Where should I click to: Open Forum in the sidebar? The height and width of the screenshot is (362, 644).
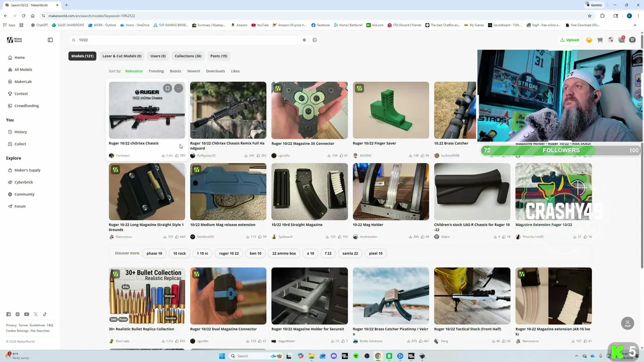point(20,206)
